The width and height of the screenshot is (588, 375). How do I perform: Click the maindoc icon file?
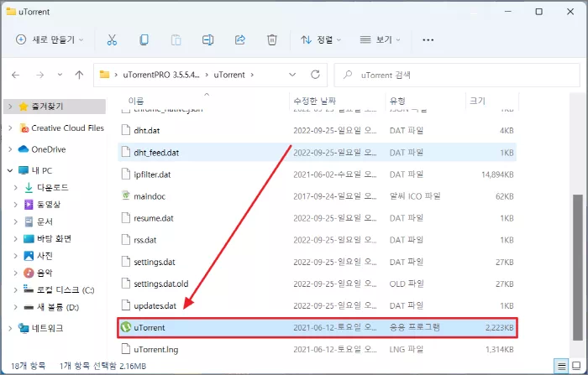click(x=126, y=195)
